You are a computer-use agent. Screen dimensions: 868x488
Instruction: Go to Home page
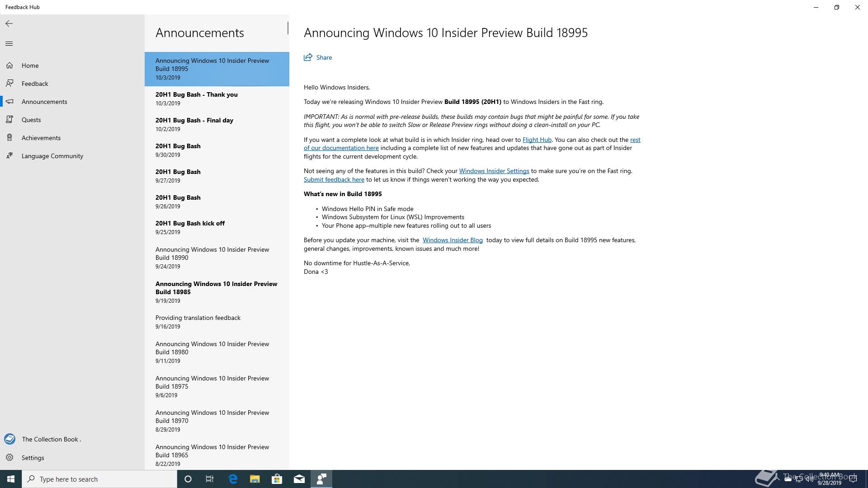tap(72, 66)
